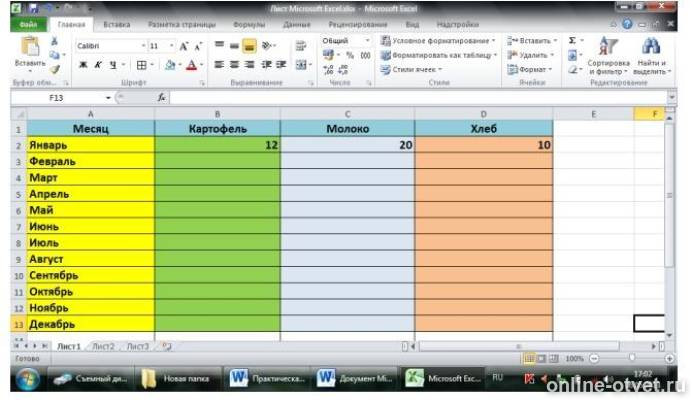Click the fill color bucket icon
The image size is (692, 400).
(170, 65)
